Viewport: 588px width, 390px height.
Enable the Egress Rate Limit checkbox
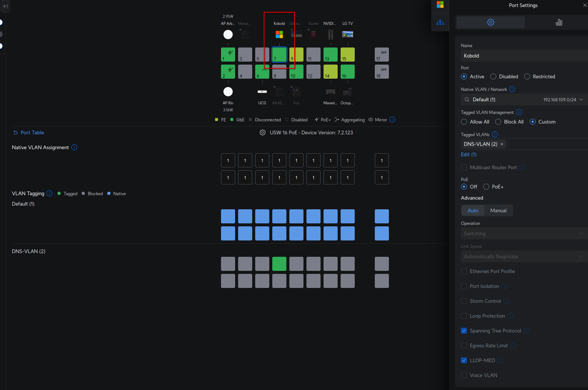click(x=464, y=345)
